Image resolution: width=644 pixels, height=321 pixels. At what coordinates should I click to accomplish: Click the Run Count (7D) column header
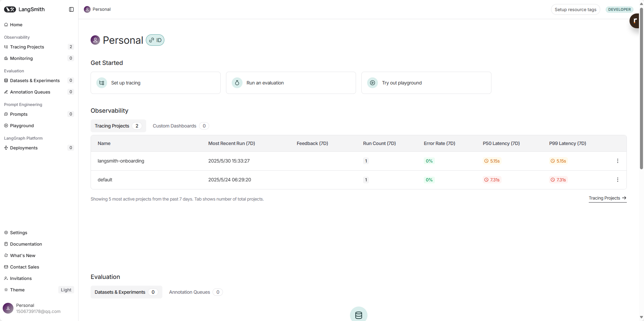[379, 143]
